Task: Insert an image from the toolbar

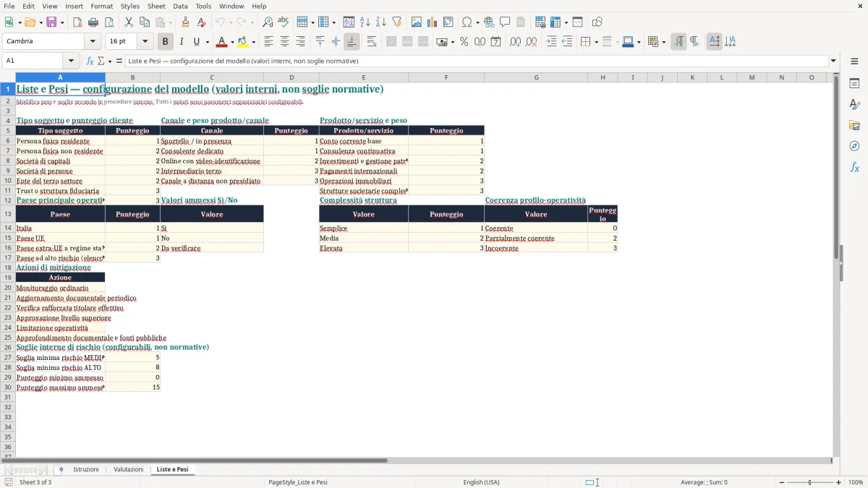Action: pyautogui.click(x=416, y=22)
